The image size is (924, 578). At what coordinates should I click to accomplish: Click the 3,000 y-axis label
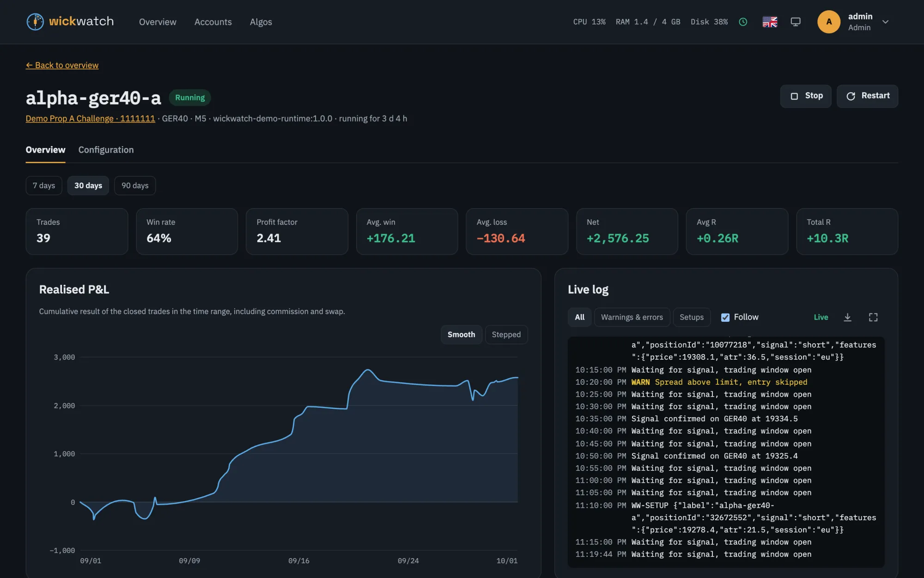64,357
